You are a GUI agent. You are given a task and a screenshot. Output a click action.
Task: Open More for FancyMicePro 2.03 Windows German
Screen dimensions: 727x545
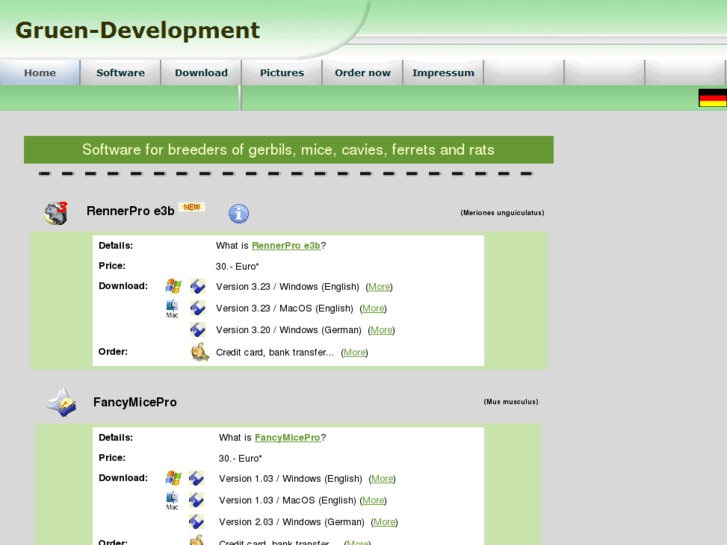(x=385, y=522)
